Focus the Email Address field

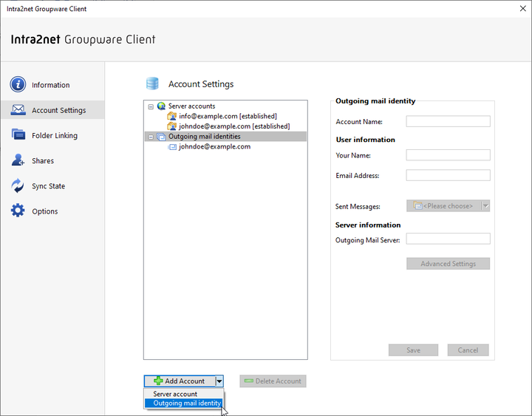(448, 175)
